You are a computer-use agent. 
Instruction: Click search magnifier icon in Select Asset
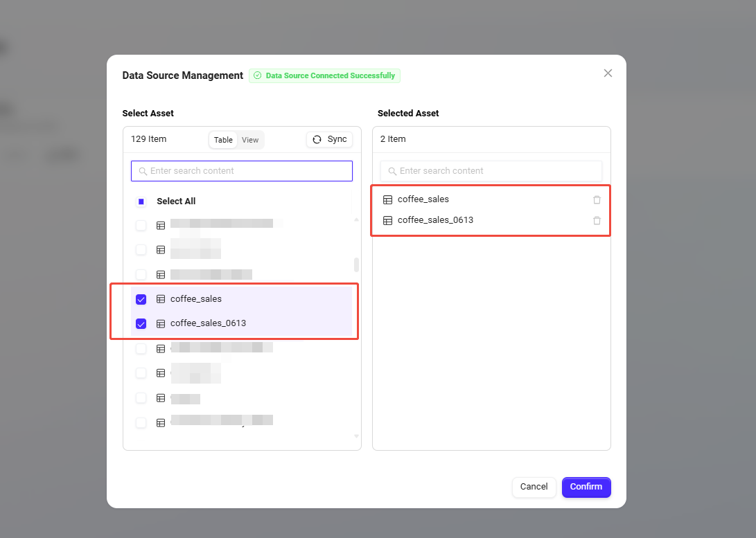[143, 171]
